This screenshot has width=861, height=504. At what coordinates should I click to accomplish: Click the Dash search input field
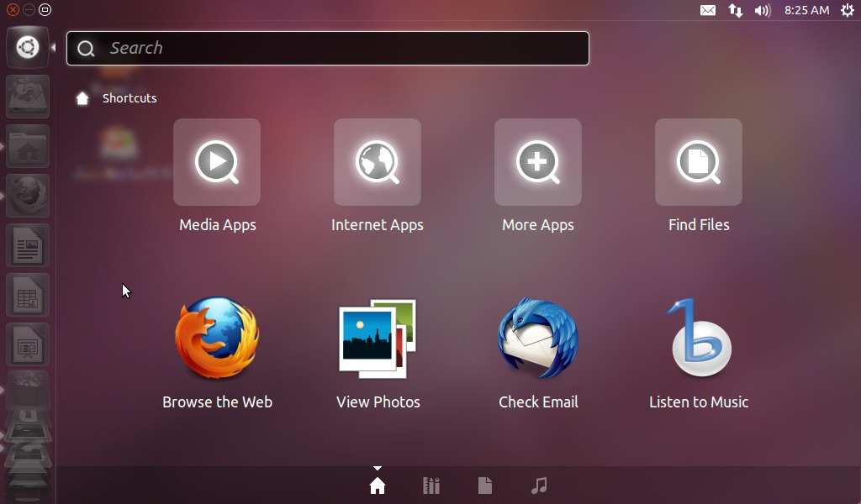coord(328,48)
